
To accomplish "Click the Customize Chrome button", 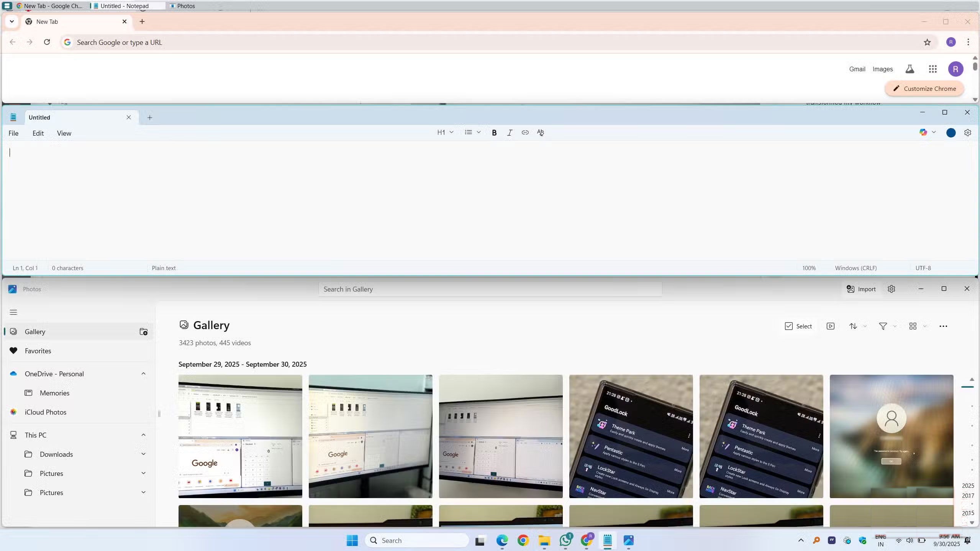I will tap(924, 88).
